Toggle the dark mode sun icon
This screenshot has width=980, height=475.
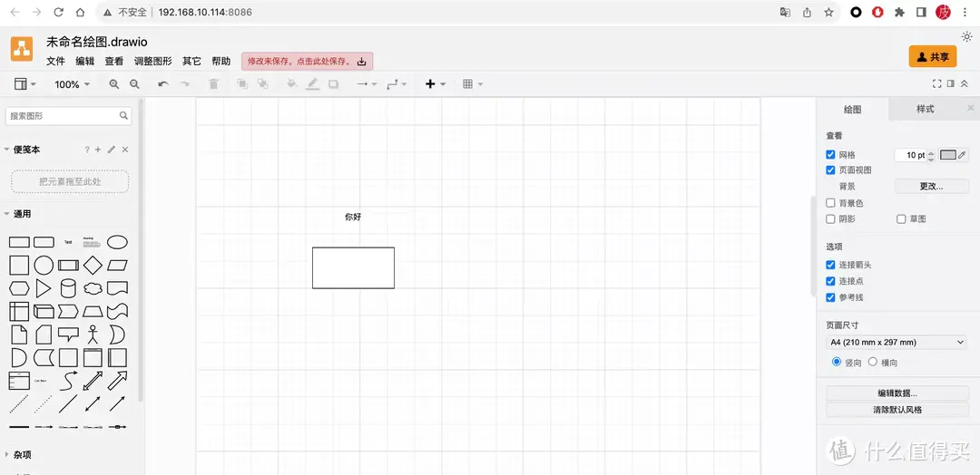[967, 37]
